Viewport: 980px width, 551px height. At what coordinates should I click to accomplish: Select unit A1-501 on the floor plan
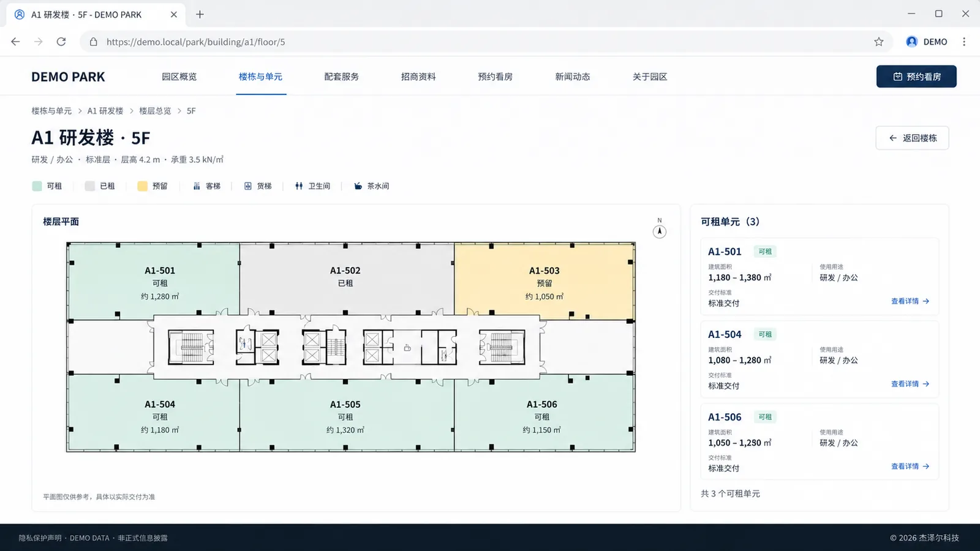[154, 282]
